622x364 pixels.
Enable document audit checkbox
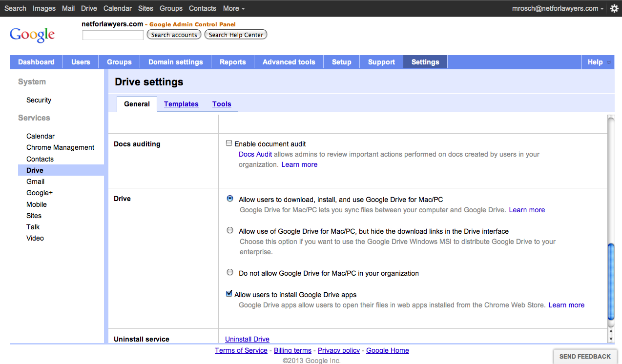[229, 143]
